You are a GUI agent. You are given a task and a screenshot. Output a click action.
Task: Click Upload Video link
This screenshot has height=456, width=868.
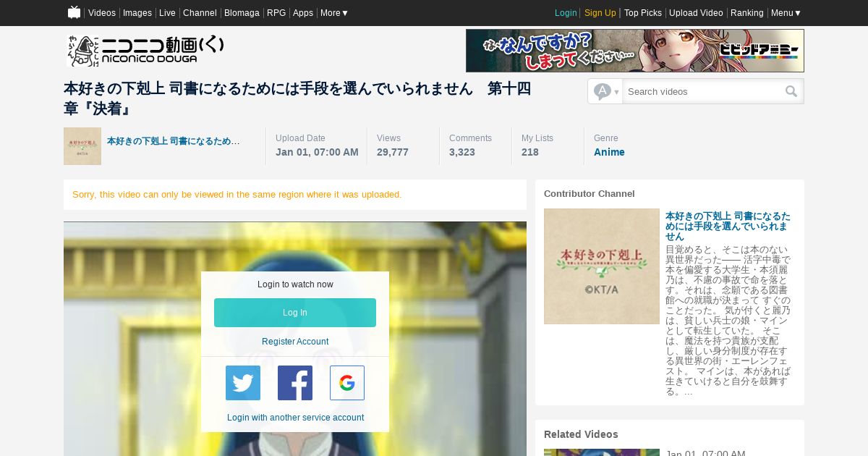(696, 13)
